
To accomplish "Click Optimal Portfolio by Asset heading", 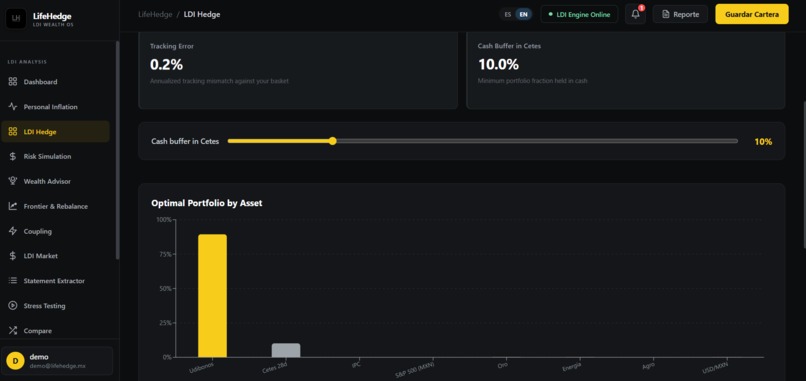I will coord(207,203).
